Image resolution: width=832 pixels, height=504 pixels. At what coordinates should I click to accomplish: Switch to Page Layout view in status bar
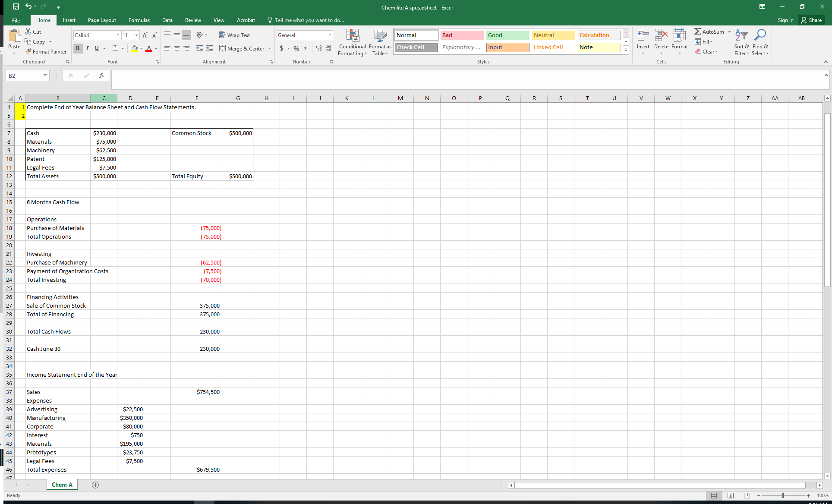coord(731,495)
